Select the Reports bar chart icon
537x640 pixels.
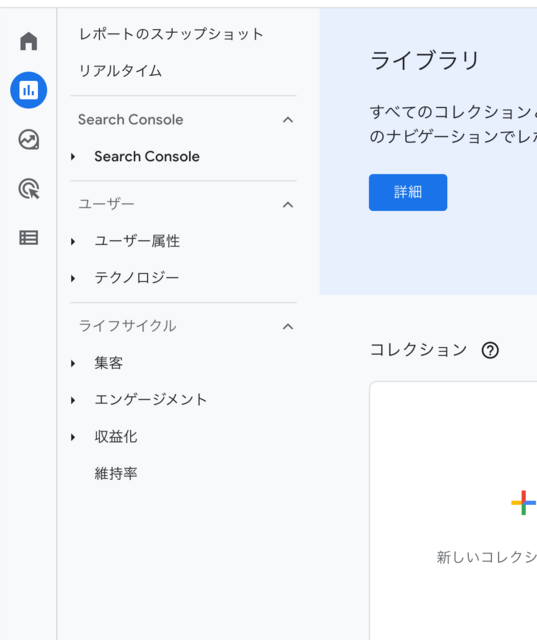29,90
